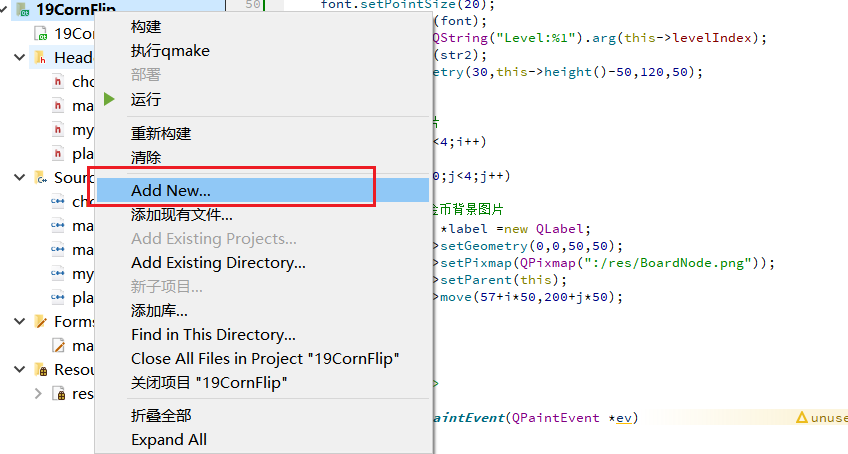Image resolution: width=848 pixels, height=454 pixels.
Task: Select 添加现有文件... menu entry
Action: tap(181, 215)
